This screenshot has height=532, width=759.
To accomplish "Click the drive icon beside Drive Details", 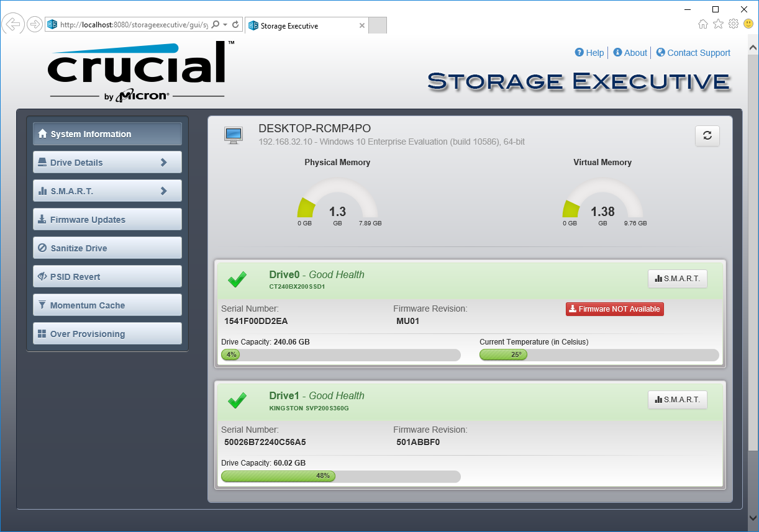I will pos(42,162).
